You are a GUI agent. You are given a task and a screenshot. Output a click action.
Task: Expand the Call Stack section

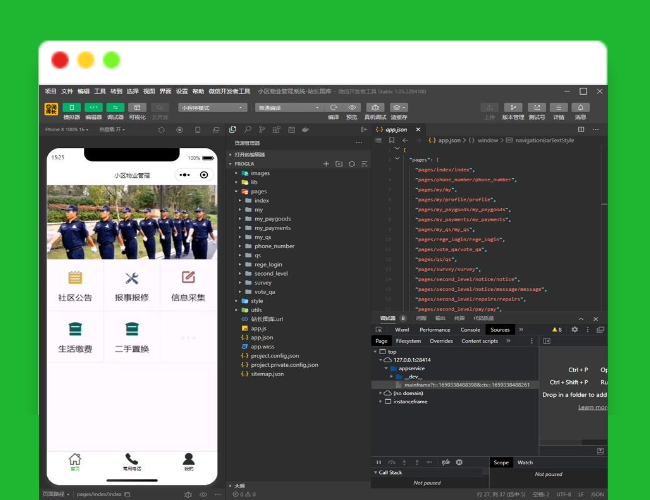(389, 472)
